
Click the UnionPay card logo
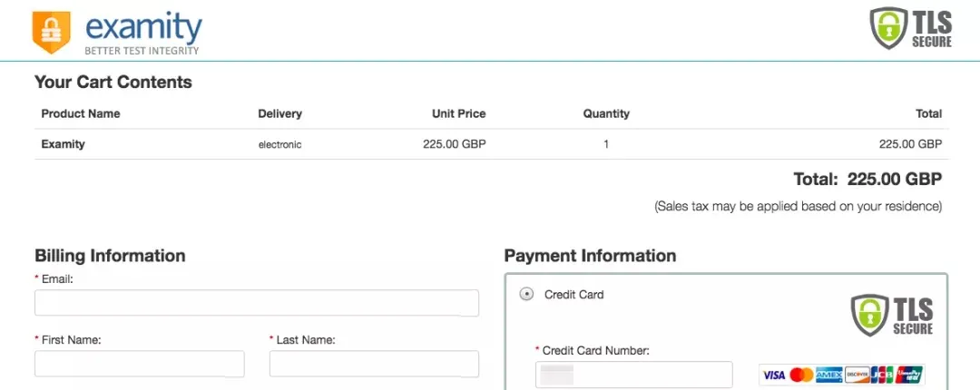(910, 375)
